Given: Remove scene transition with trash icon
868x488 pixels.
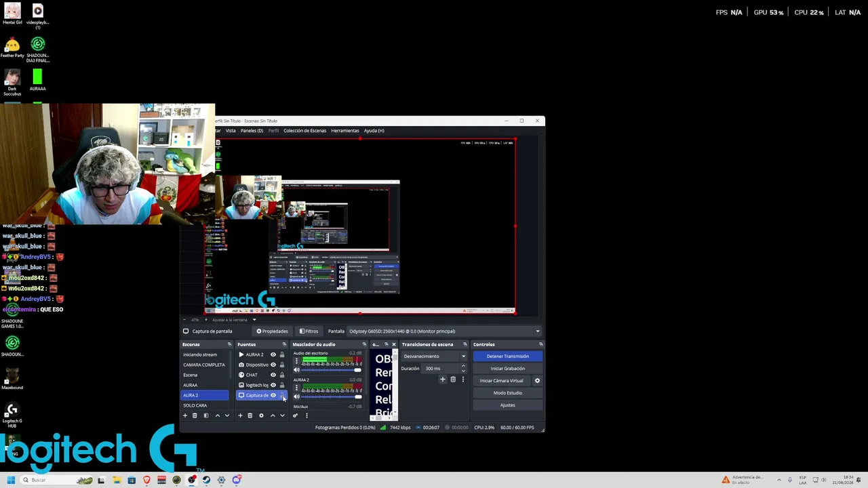Looking at the screenshot, I should pyautogui.click(x=453, y=380).
